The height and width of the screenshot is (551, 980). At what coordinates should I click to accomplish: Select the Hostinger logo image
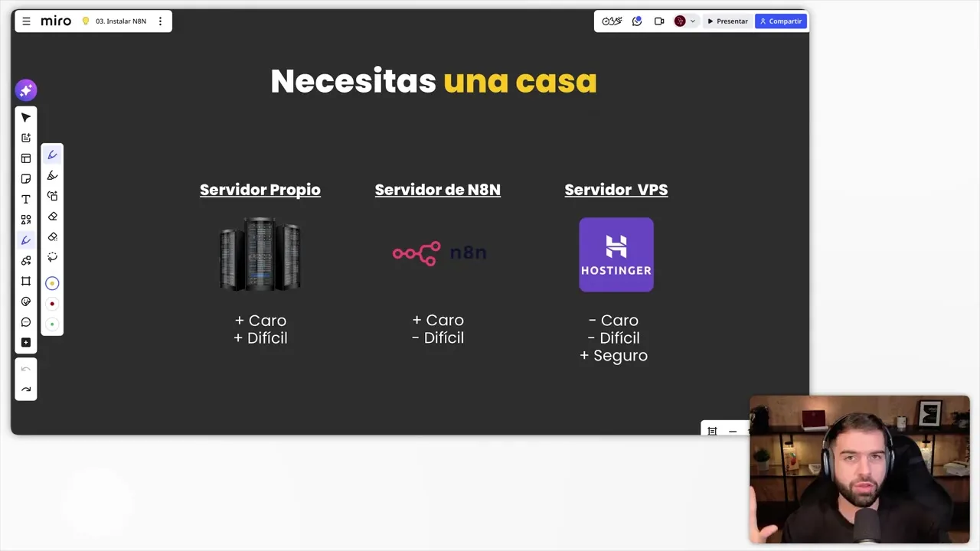click(x=616, y=255)
